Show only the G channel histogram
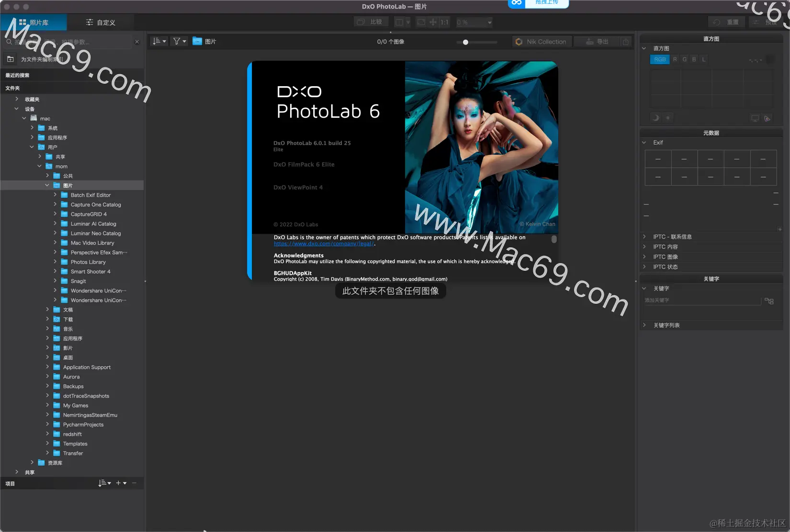This screenshot has height=532, width=790. click(x=685, y=59)
